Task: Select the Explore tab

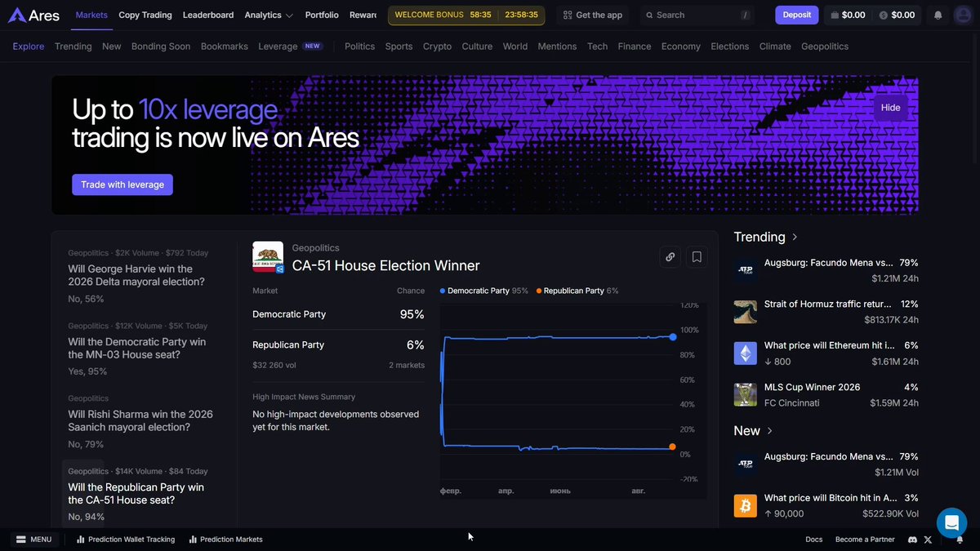Action: click(29, 47)
